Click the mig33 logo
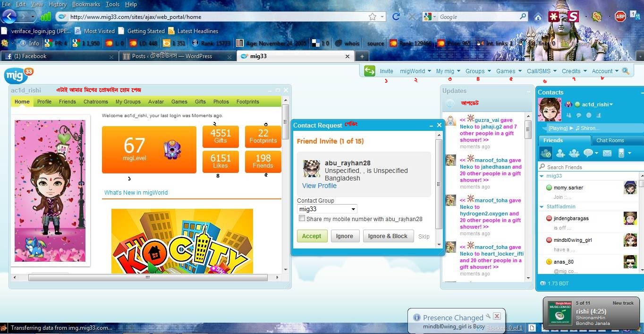 point(17,76)
